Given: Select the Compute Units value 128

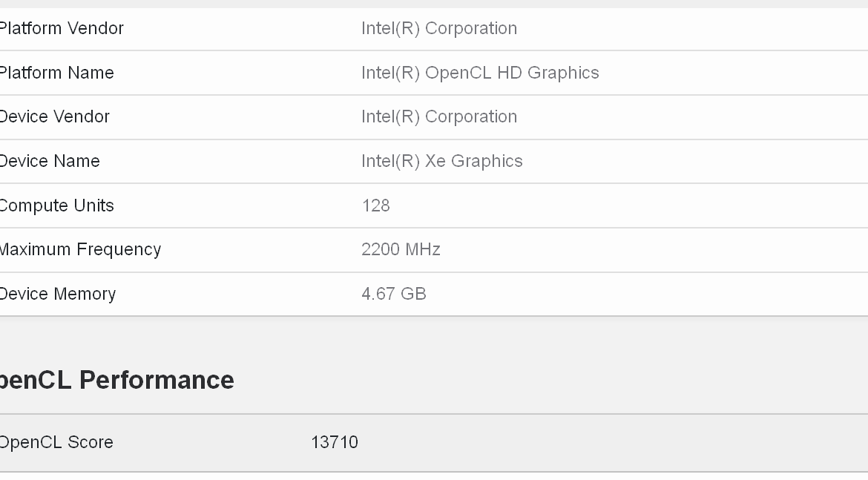Looking at the screenshot, I should (375, 206).
